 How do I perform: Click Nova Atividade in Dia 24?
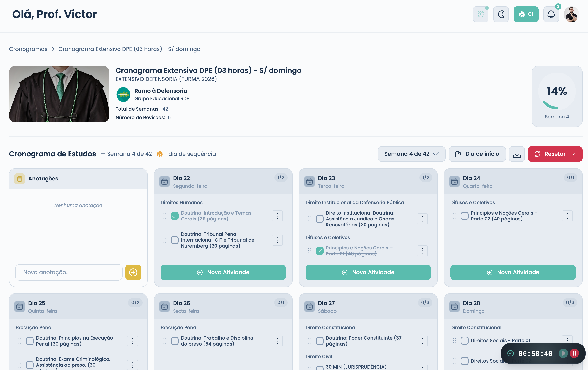click(x=513, y=272)
